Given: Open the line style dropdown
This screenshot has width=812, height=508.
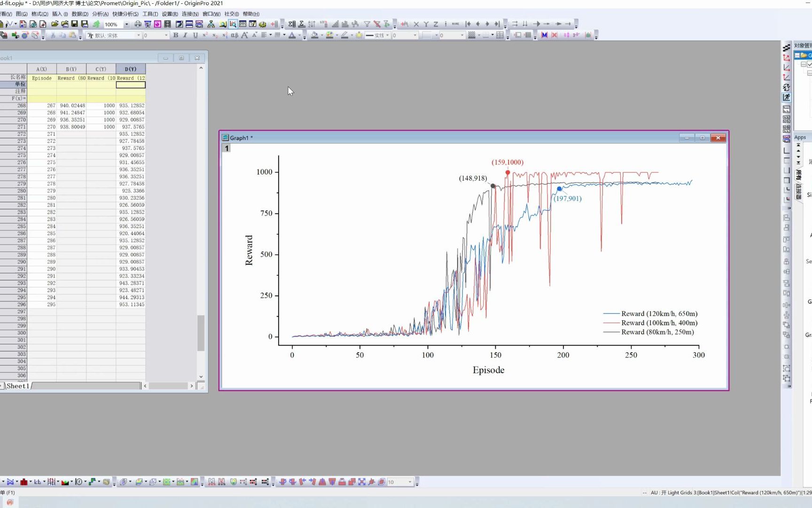Looking at the screenshot, I should point(387,35).
